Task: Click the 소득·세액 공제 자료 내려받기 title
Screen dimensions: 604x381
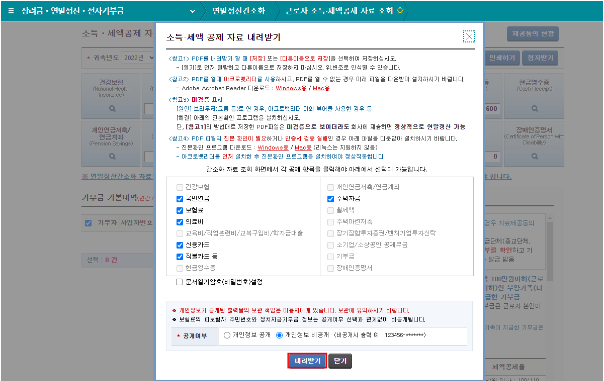Action: [x=223, y=37]
